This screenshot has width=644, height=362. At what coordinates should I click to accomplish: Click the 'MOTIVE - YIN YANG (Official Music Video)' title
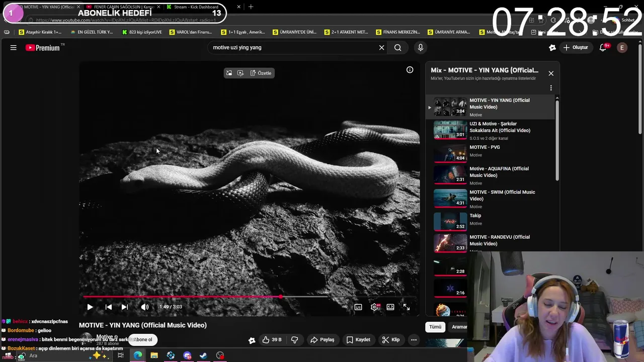pos(143,325)
